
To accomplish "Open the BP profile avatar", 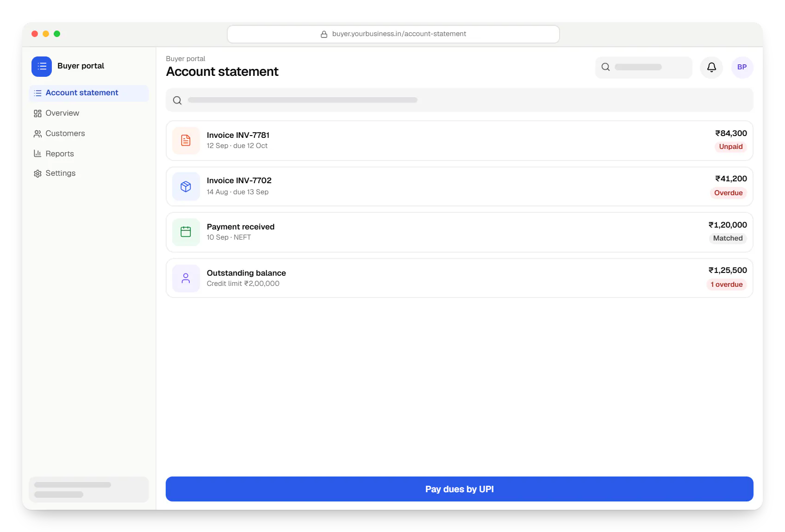I will tap(742, 68).
